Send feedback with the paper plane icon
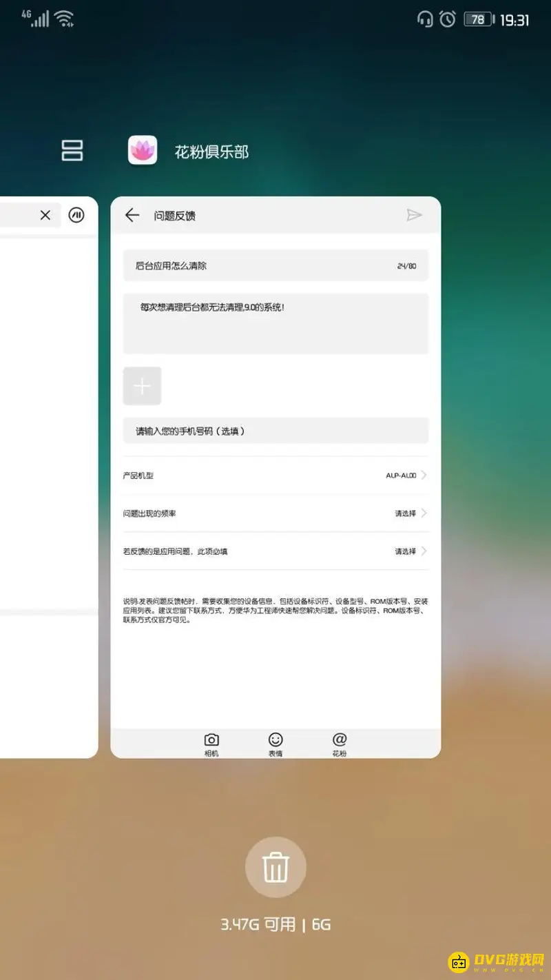This screenshot has width=551, height=980. point(414,215)
